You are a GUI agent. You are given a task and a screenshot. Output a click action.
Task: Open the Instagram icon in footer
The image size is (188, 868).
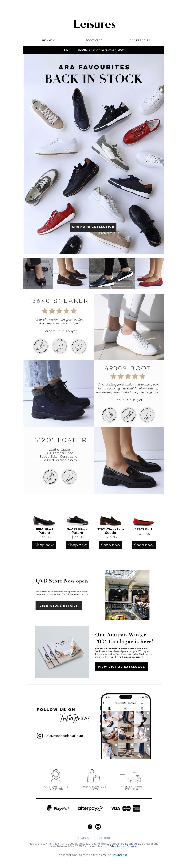pyautogui.click(x=98, y=826)
